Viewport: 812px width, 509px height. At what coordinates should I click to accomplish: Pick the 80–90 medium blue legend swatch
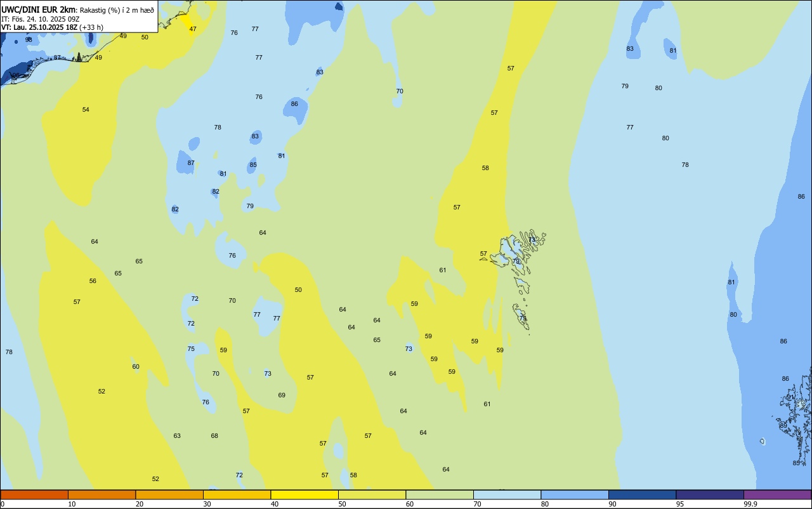click(x=575, y=494)
